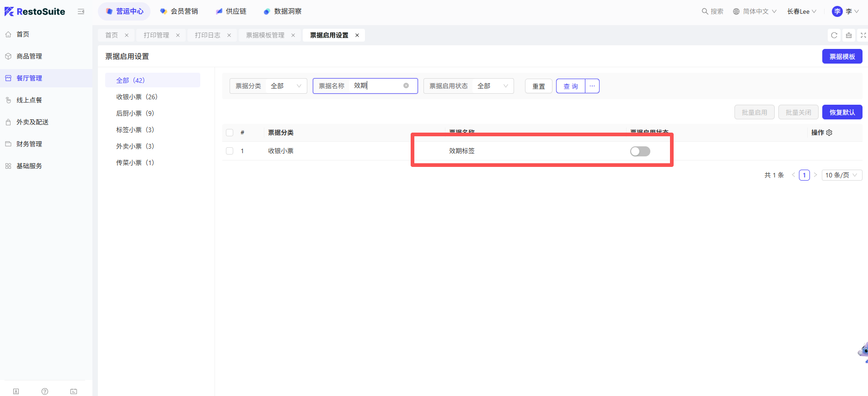Clear the 票据名称 search field
Image resolution: width=868 pixels, height=396 pixels.
click(406, 86)
